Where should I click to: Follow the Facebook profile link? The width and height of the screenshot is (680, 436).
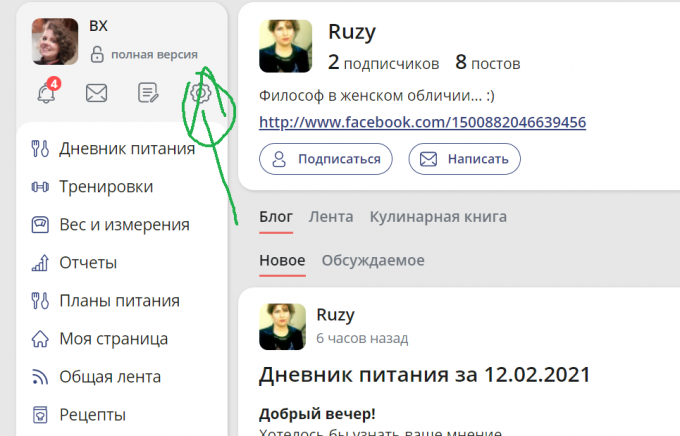422,122
